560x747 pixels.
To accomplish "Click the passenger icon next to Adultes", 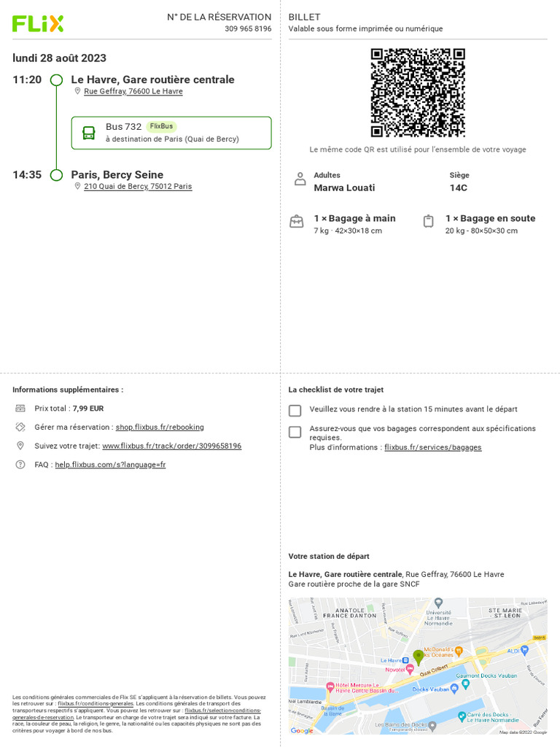I will tap(300, 179).
